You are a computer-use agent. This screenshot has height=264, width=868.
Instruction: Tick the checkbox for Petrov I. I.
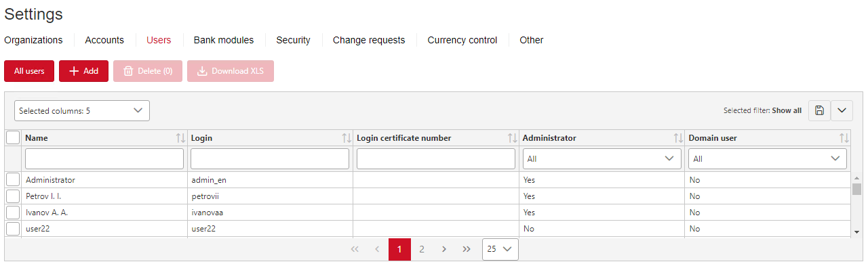click(13, 196)
